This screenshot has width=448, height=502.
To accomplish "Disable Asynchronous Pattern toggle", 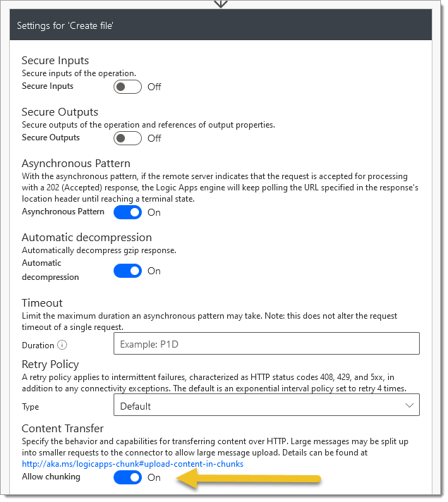I will click(x=128, y=214).
